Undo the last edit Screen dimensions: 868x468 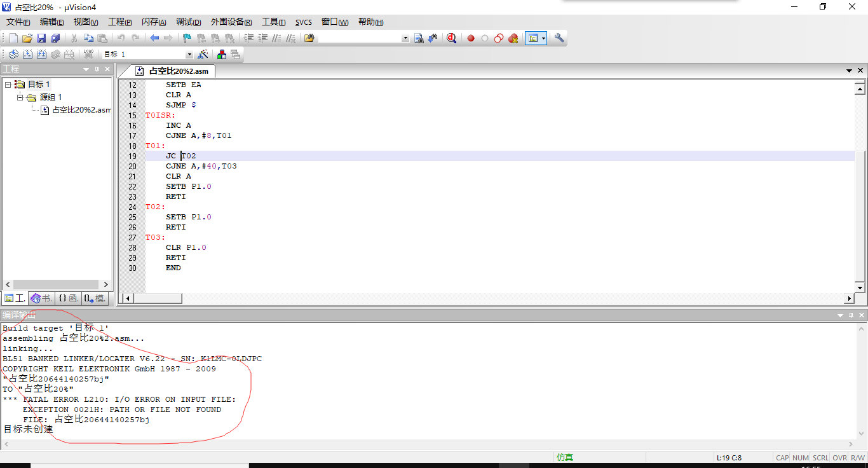coord(121,38)
